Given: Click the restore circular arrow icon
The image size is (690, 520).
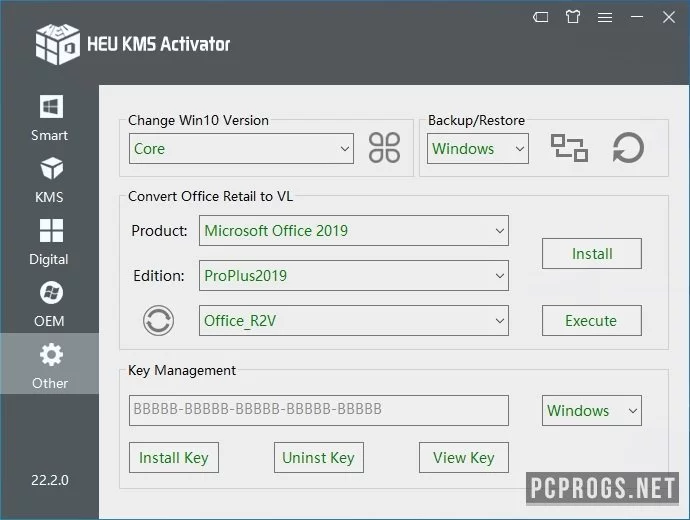Looking at the screenshot, I should (628, 148).
